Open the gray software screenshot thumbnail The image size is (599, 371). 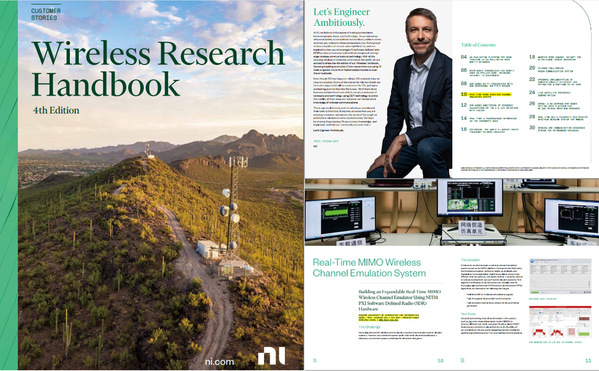click(560, 276)
